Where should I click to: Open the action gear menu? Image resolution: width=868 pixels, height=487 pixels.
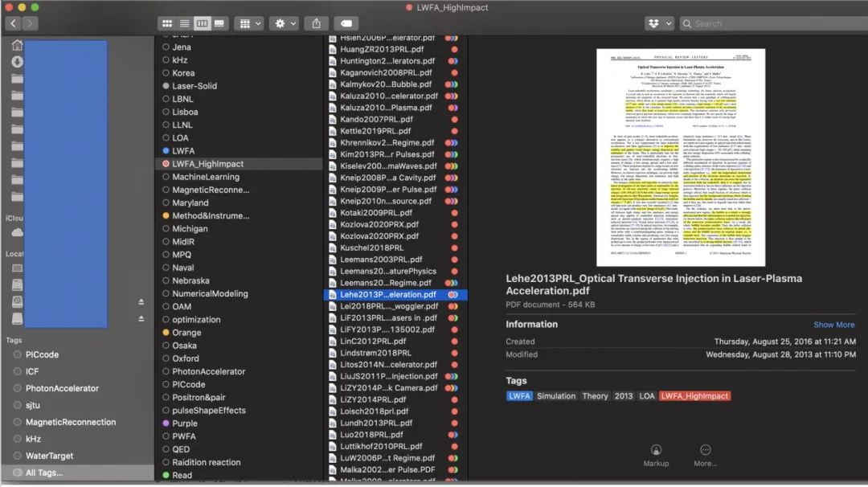(285, 24)
